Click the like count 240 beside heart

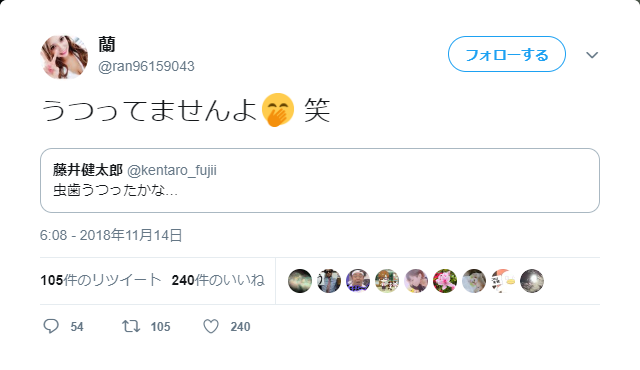click(240, 327)
